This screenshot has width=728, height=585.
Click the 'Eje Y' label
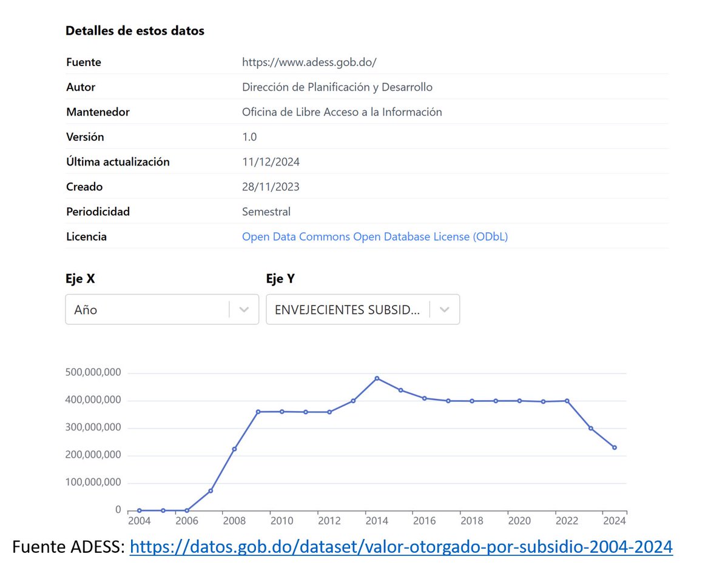[x=280, y=279]
